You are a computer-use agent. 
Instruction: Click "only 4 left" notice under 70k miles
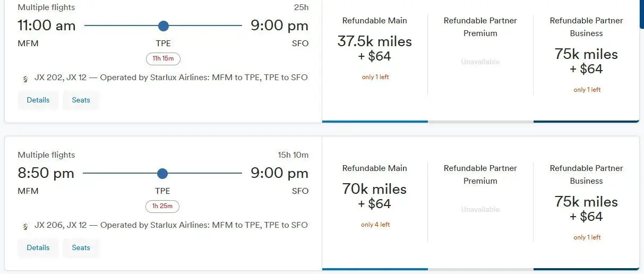click(x=375, y=225)
